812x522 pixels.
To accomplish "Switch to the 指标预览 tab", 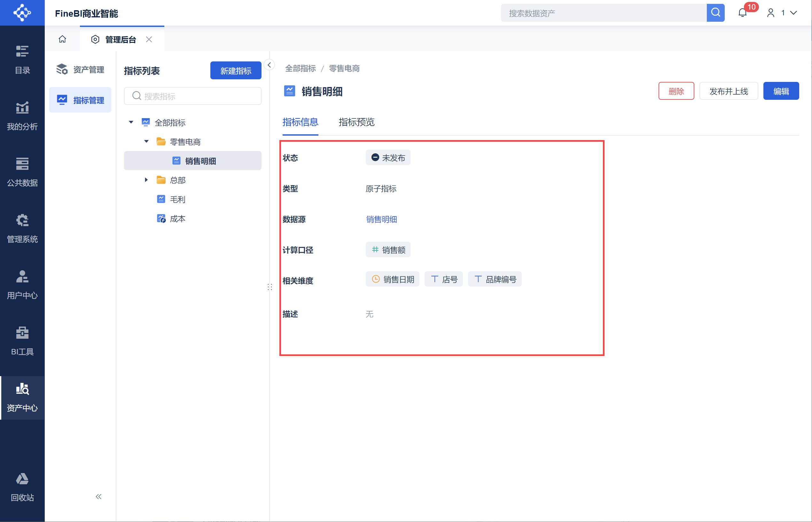I will 356,122.
